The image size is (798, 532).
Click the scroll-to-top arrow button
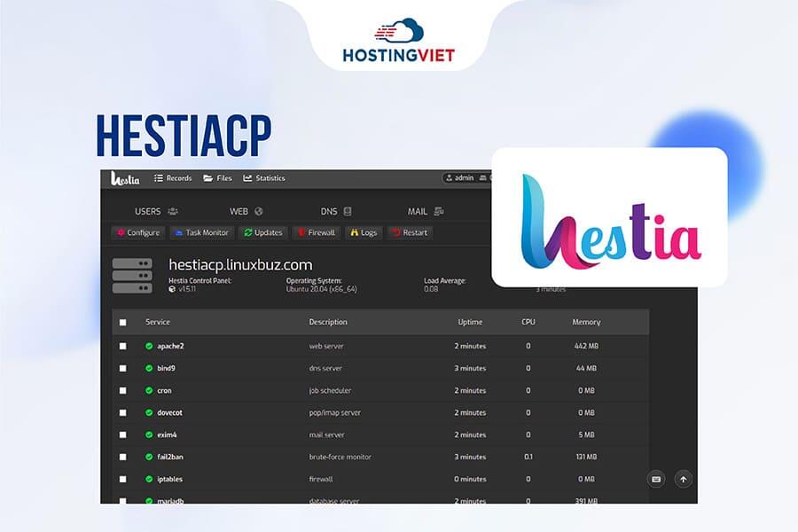[684, 479]
